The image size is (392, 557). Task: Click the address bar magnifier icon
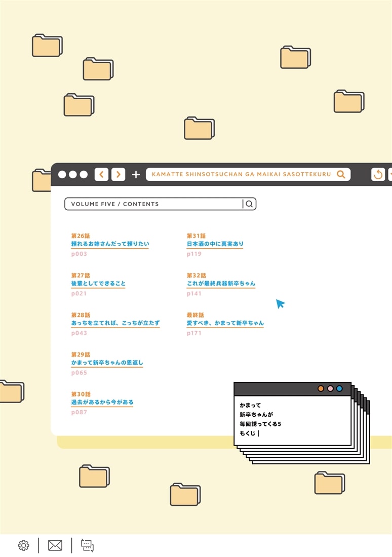(341, 174)
